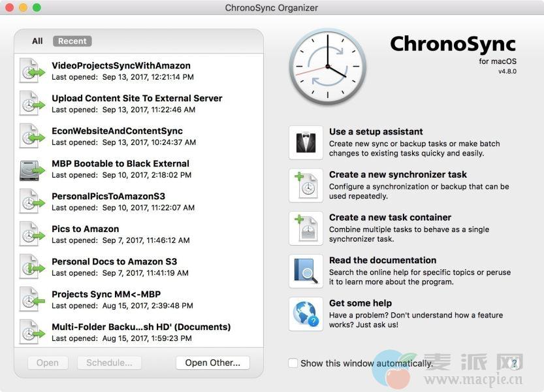
Task: Select the EconWebsiteAndContentSync task name
Action: 117,131
